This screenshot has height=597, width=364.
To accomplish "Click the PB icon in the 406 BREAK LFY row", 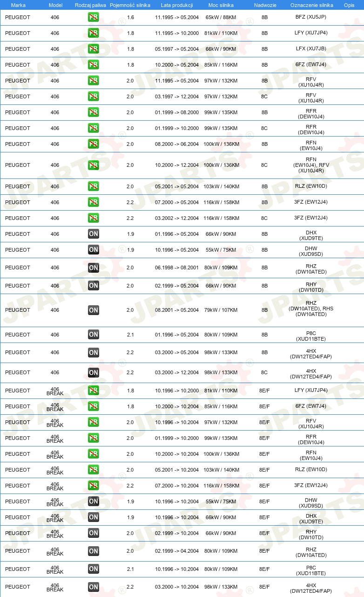I will tap(94, 391).
